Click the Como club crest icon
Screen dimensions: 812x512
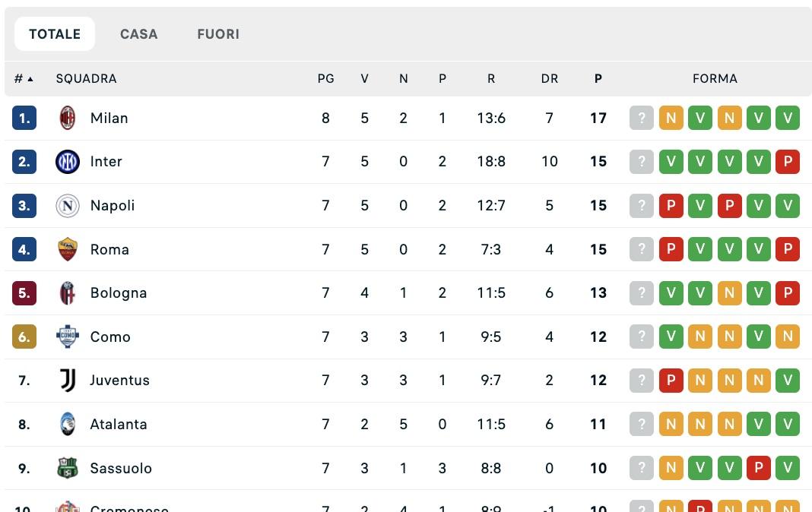pyautogui.click(x=68, y=337)
